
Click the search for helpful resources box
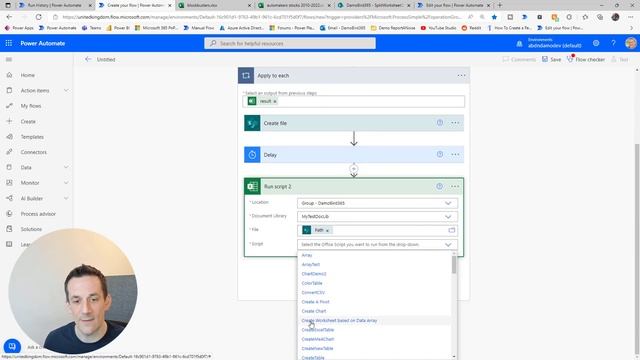[290, 43]
